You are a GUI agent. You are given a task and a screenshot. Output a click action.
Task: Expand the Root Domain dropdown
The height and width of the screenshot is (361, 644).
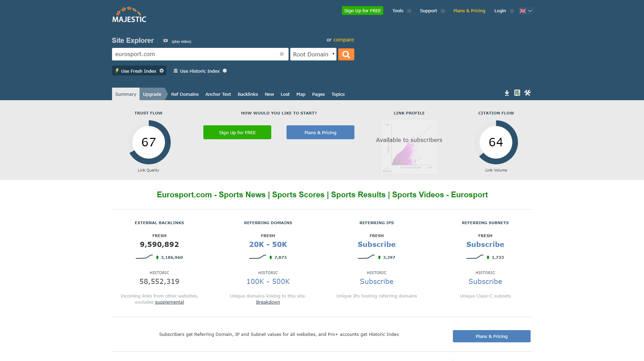click(313, 54)
